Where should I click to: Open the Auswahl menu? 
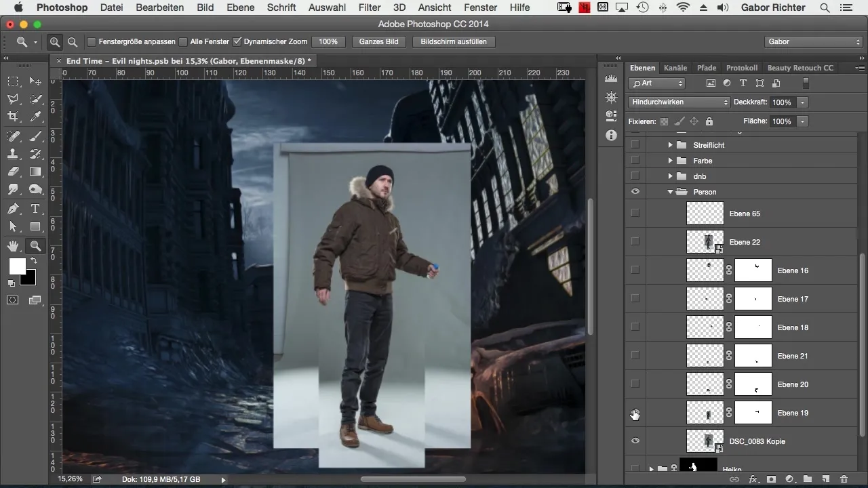327,7
